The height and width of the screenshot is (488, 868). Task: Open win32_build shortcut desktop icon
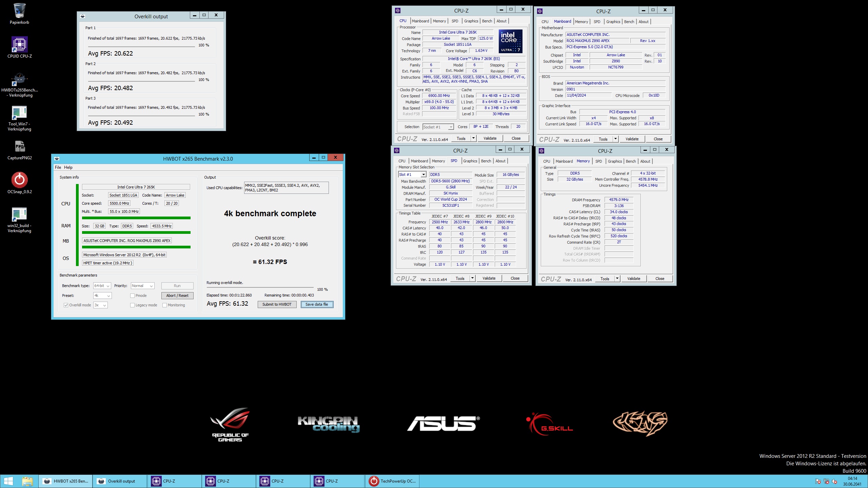pyautogui.click(x=19, y=220)
